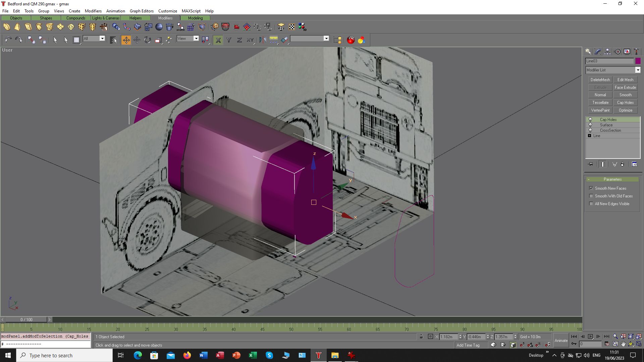
Task: Open the Modifier List dropdown
Action: click(613, 70)
